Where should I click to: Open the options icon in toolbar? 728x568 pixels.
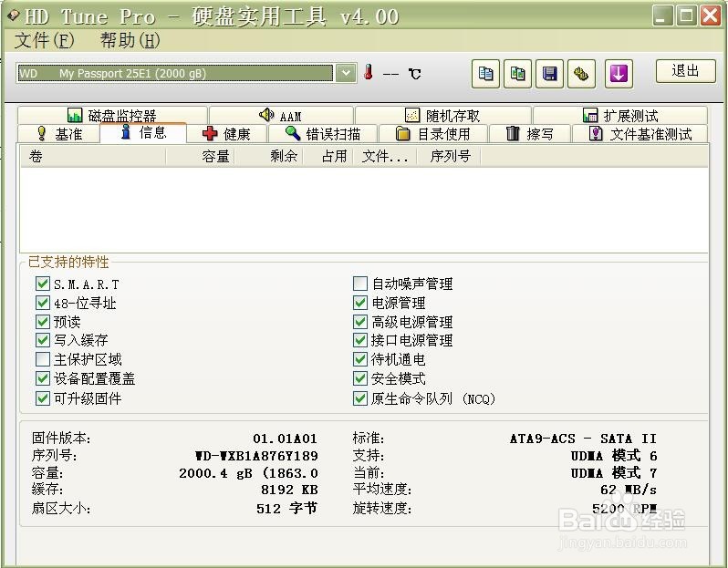point(581,74)
